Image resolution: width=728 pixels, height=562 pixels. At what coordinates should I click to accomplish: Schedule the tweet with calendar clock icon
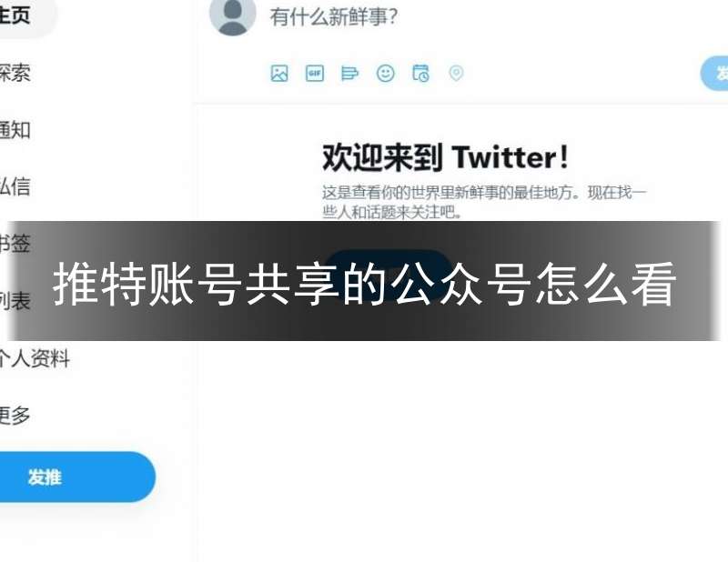click(420, 74)
